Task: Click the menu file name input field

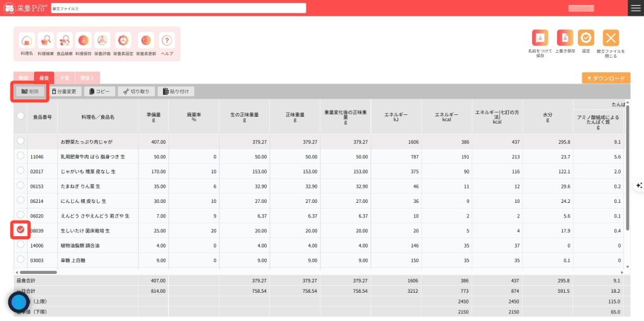Action: coord(178,8)
